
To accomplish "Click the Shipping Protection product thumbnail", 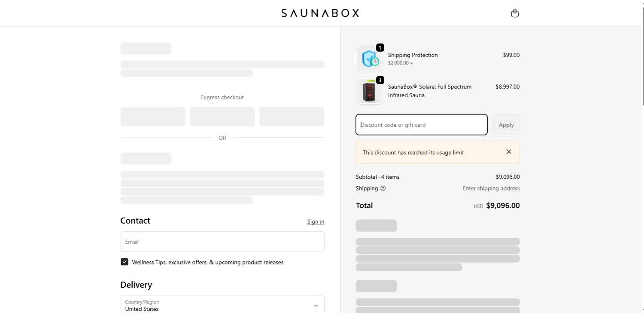I will click(x=369, y=59).
